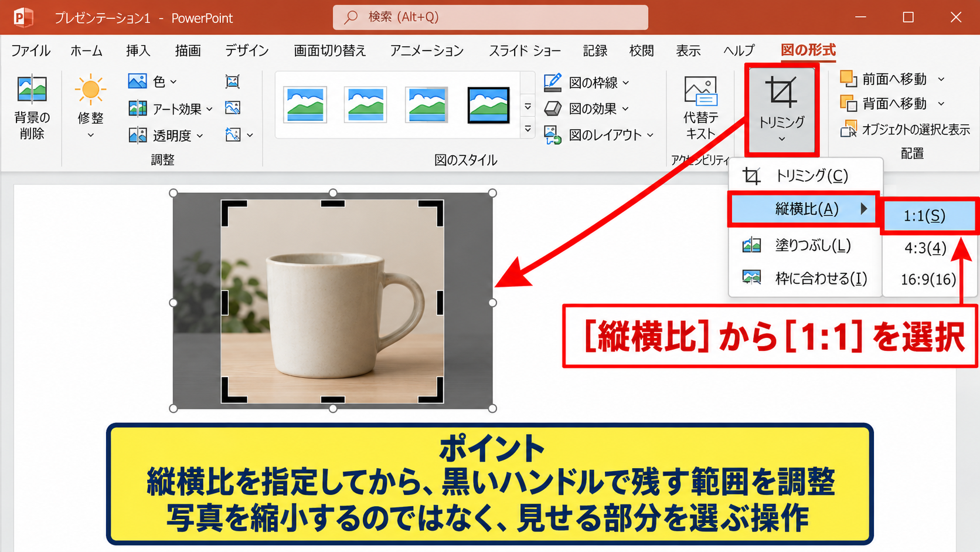Expand the reset picture dropdown arrow

[250, 136]
